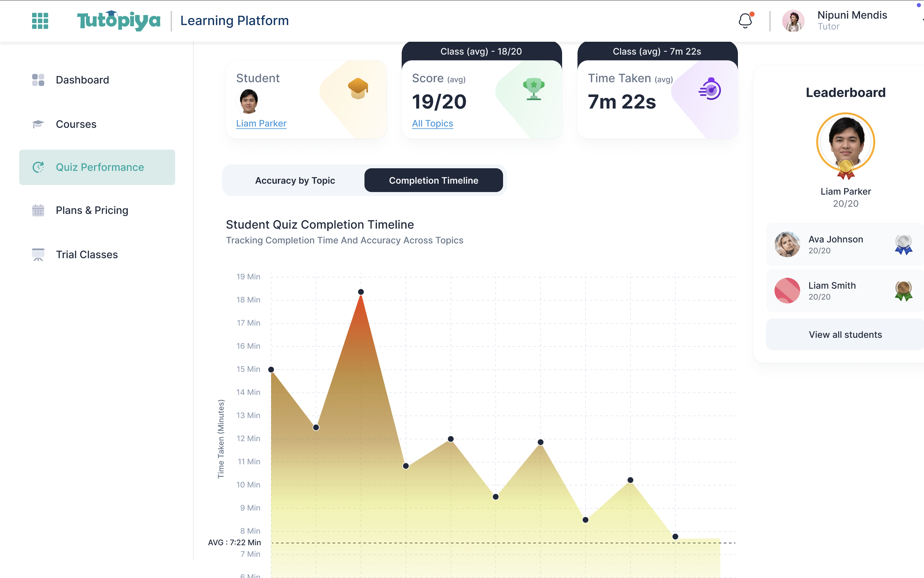
Task: Click the data point just above 10 Min
Action: (630, 480)
